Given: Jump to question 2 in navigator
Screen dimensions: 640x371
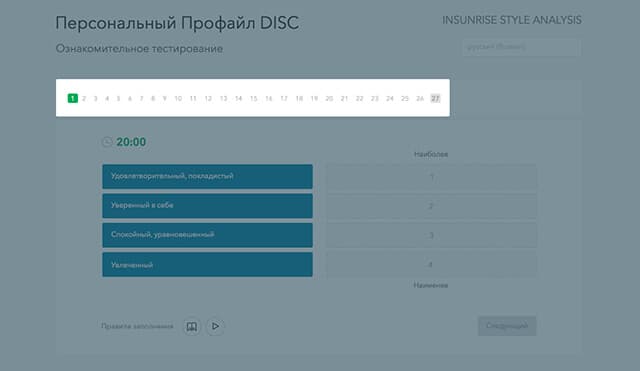Looking at the screenshot, I should [84, 98].
